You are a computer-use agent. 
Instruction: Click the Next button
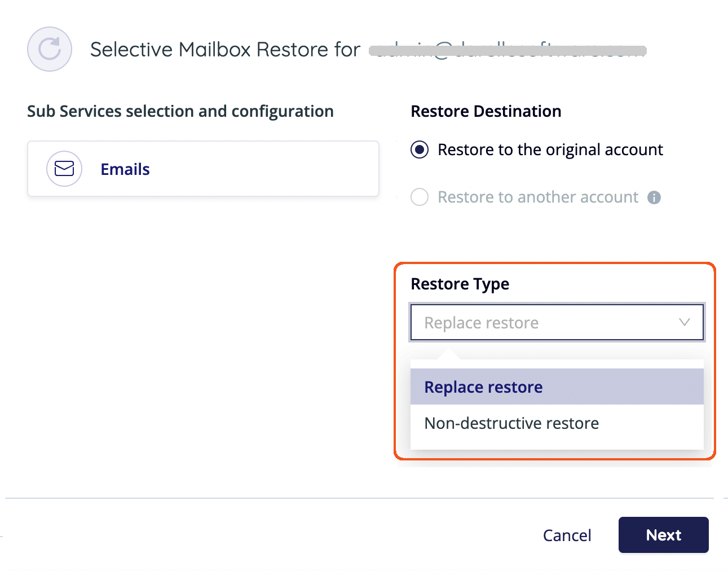click(664, 535)
